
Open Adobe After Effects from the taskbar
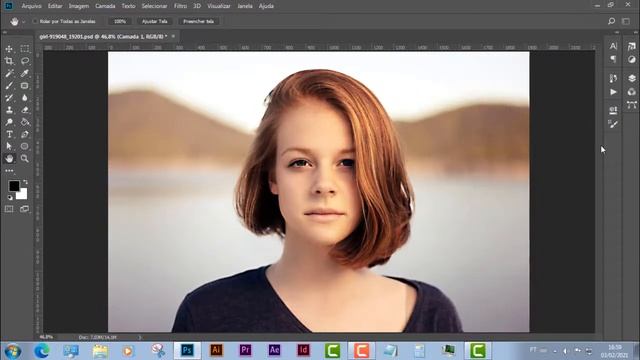pyautogui.click(x=274, y=350)
